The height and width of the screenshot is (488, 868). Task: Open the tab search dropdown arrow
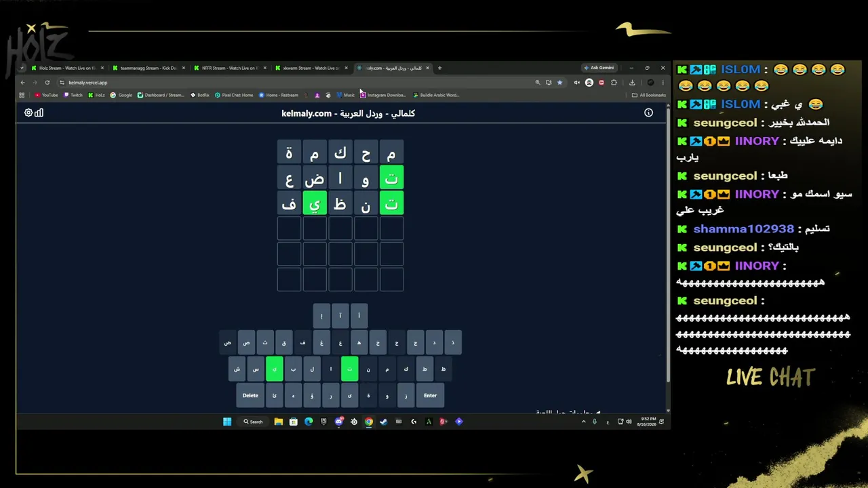(22, 68)
